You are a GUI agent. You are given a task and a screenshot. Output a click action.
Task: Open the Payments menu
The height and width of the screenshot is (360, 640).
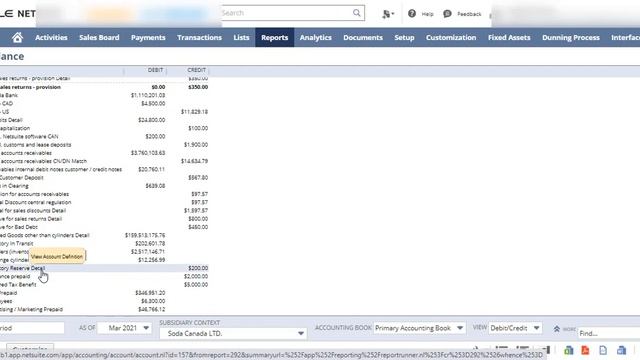[x=148, y=38]
